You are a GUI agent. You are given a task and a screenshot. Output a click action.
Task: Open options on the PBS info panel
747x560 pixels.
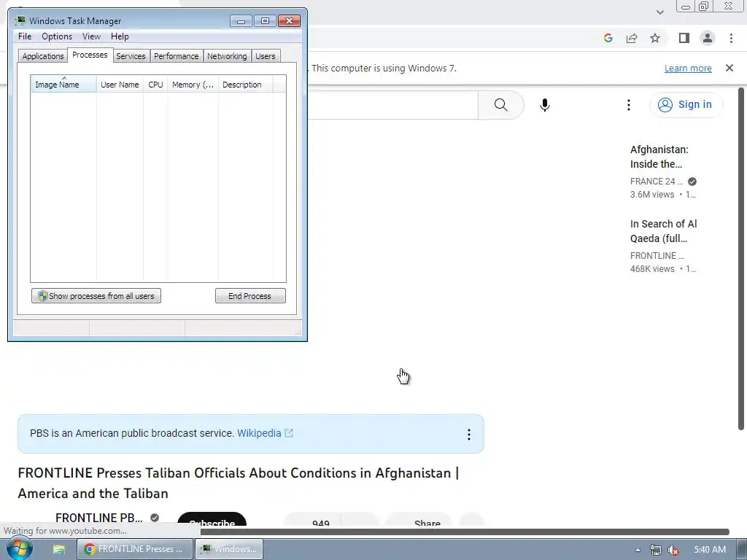(469, 435)
